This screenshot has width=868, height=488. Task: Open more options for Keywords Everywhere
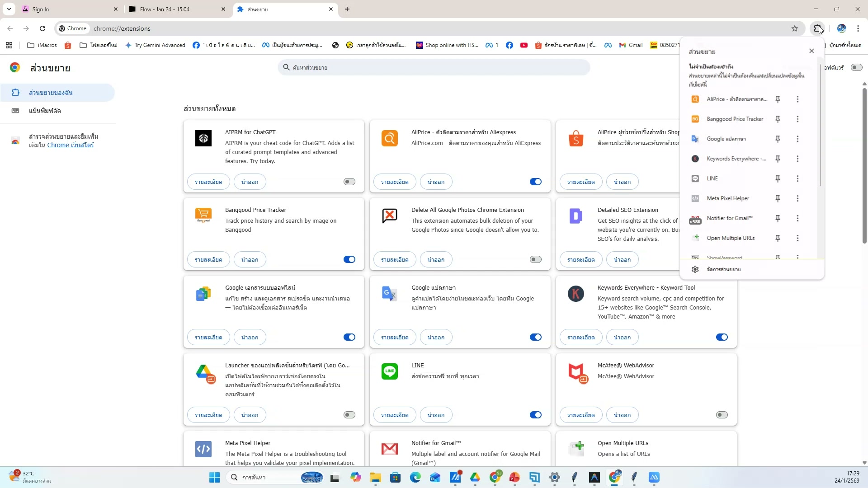797,159
